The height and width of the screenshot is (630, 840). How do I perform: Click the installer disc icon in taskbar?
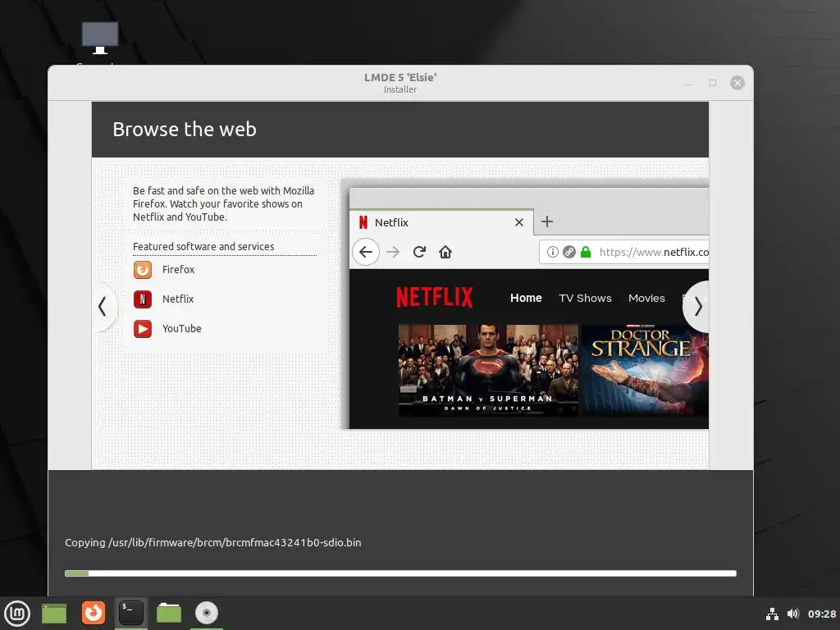pos(206,613)
